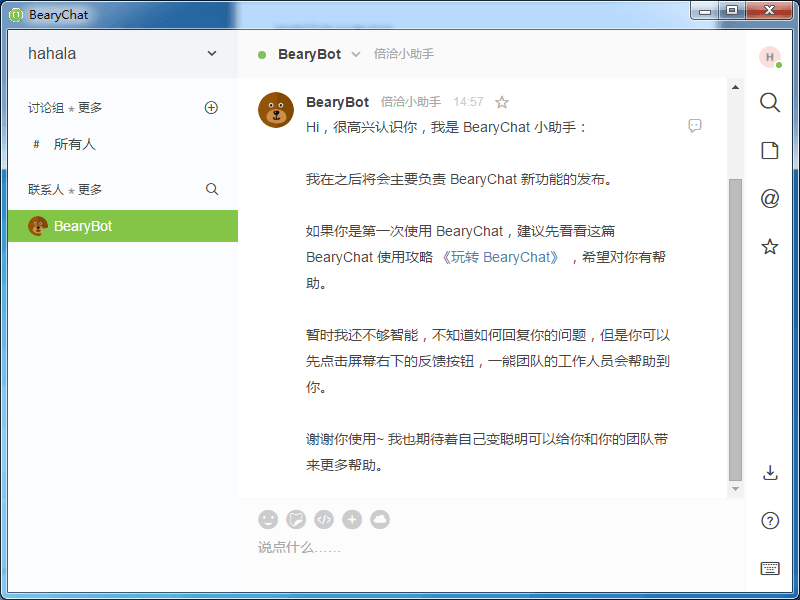800x600 pixels.
Task: Click the BearyChat title bar app icon
Action: (16, 15)
